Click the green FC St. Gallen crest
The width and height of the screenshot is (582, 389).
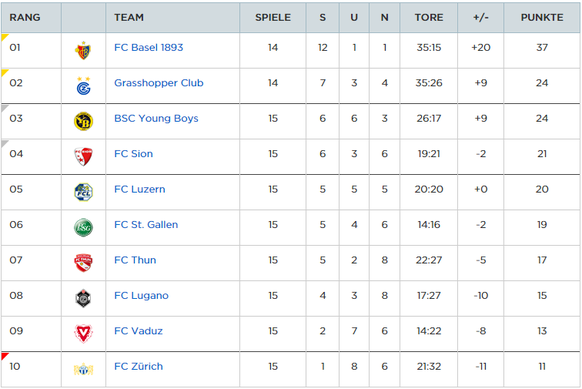click(84, 228)
